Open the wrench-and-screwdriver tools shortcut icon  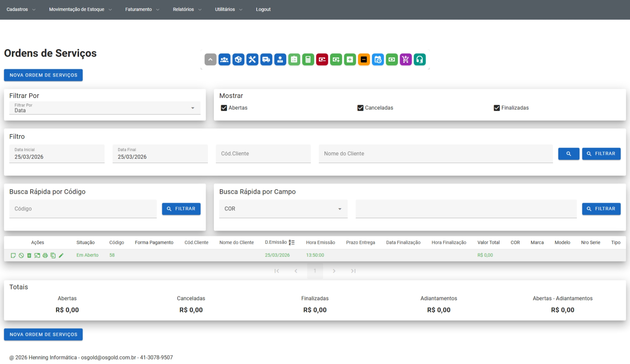pyautogui.click(x=252, y=60)
